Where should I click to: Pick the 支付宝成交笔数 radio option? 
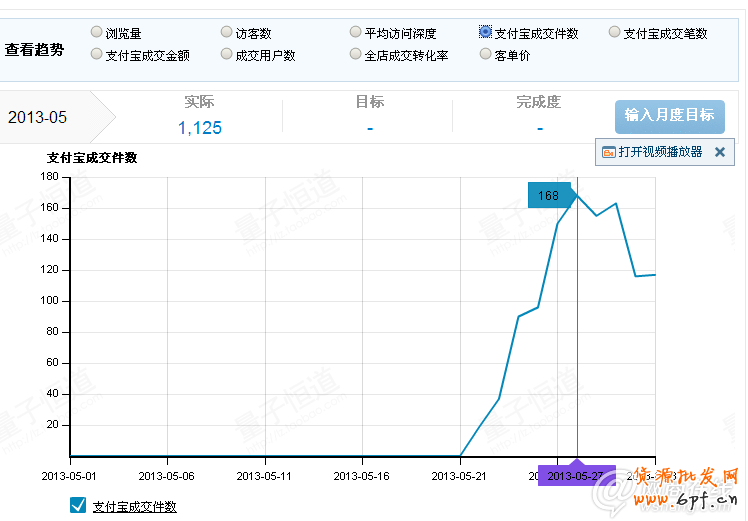click(615, 32)
